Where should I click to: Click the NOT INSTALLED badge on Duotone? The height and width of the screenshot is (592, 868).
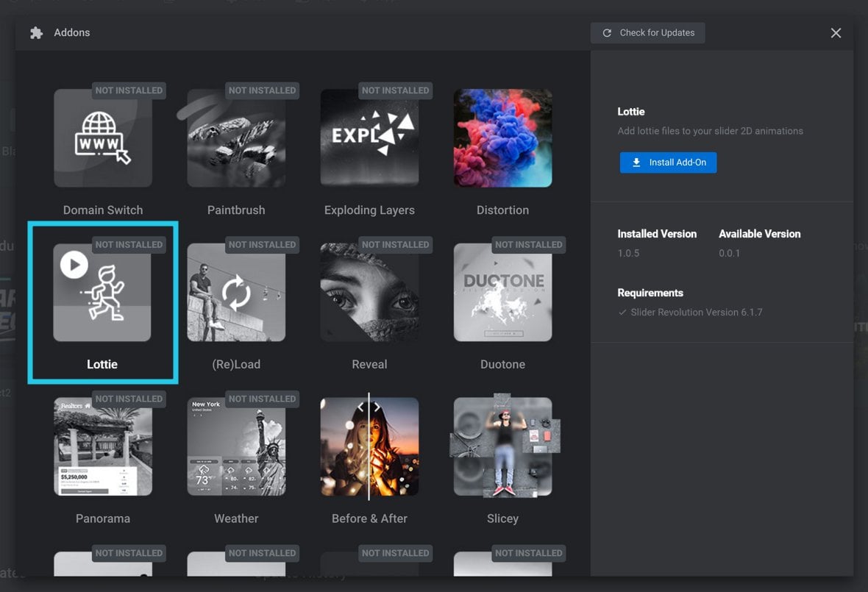point(529,245)
